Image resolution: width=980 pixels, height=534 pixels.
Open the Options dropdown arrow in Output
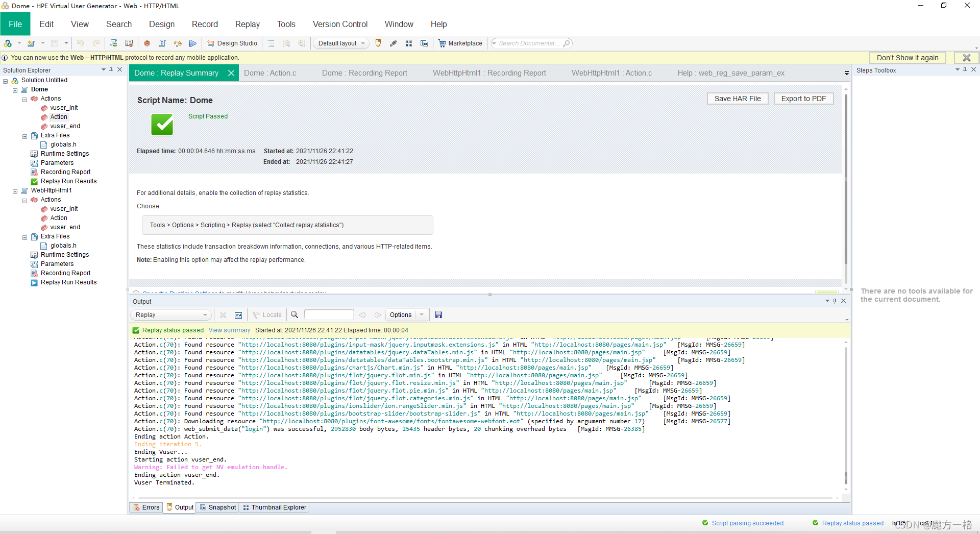[422, 315]
